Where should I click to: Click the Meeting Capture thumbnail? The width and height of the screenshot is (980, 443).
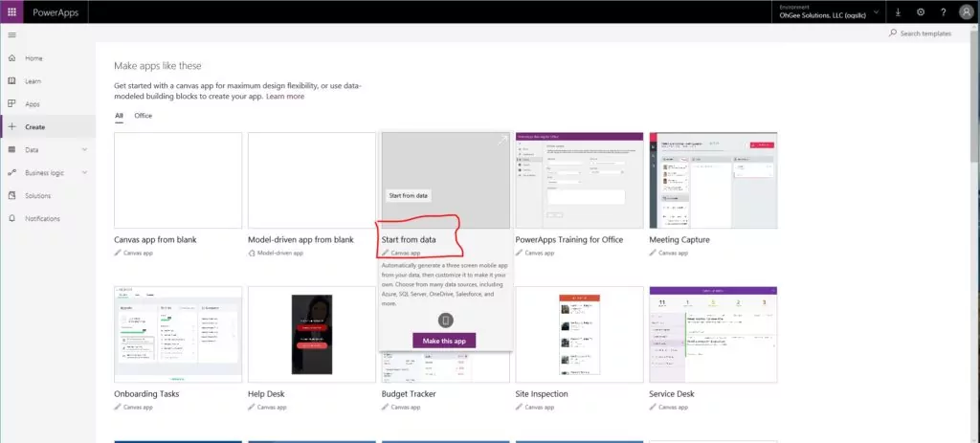tap(713, 180)
